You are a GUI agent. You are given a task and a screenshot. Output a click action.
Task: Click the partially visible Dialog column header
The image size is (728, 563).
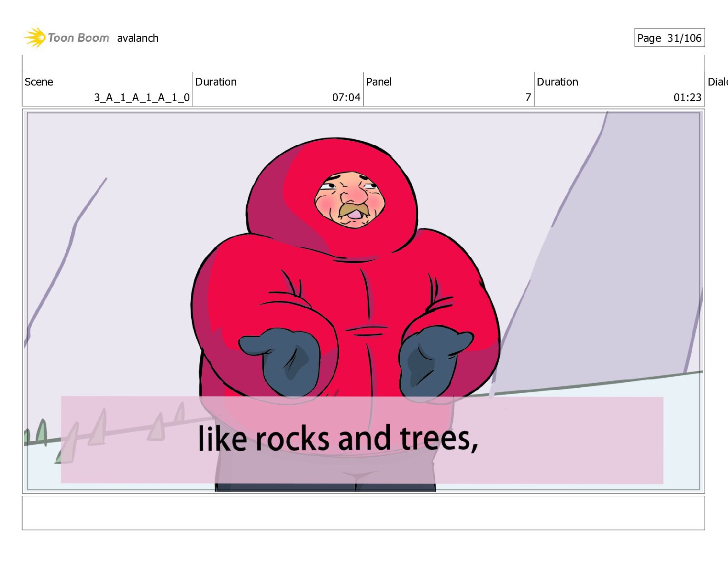pos(717,82)
